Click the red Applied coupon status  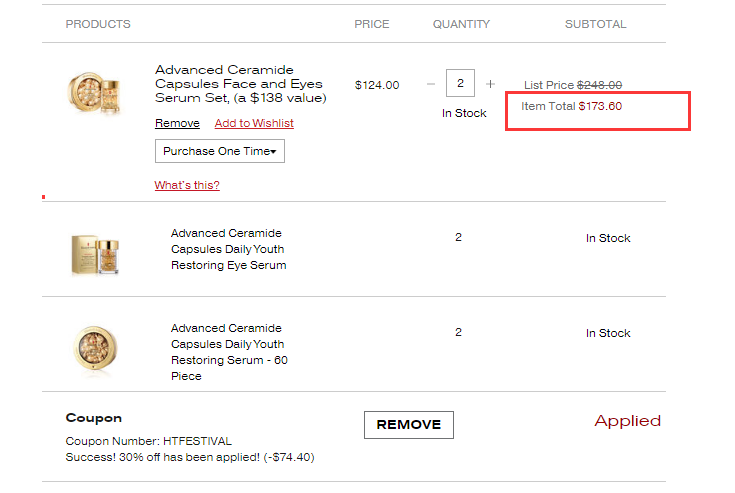628,421
